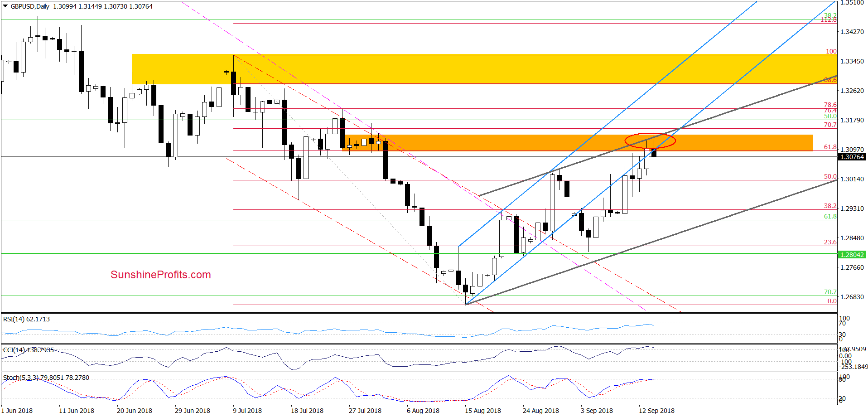Viewport: 868px width, 417px height.
Task: Click the Fibonacci 78.6 level label
Action: pos(830,105)
